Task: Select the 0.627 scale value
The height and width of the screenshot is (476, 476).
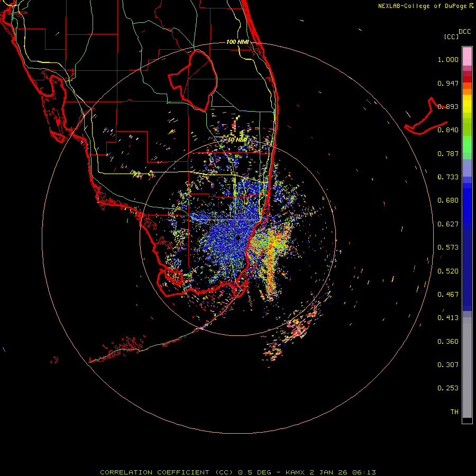Action: [448, 224]
